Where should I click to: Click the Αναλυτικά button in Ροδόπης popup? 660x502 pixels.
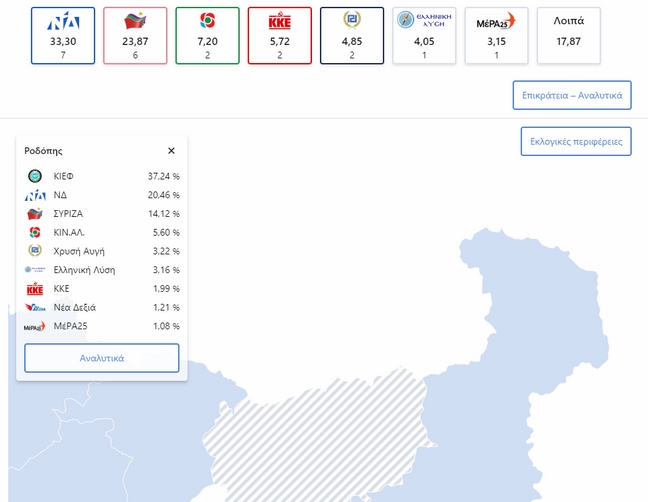pyautogui.click(x=101, y=358)
